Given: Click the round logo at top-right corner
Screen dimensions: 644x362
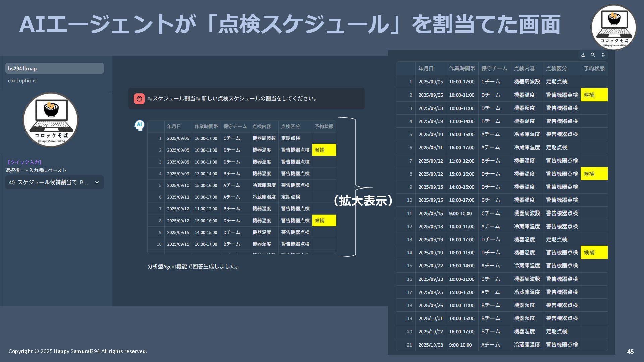Looking at the screenshot, I should 613,27.
